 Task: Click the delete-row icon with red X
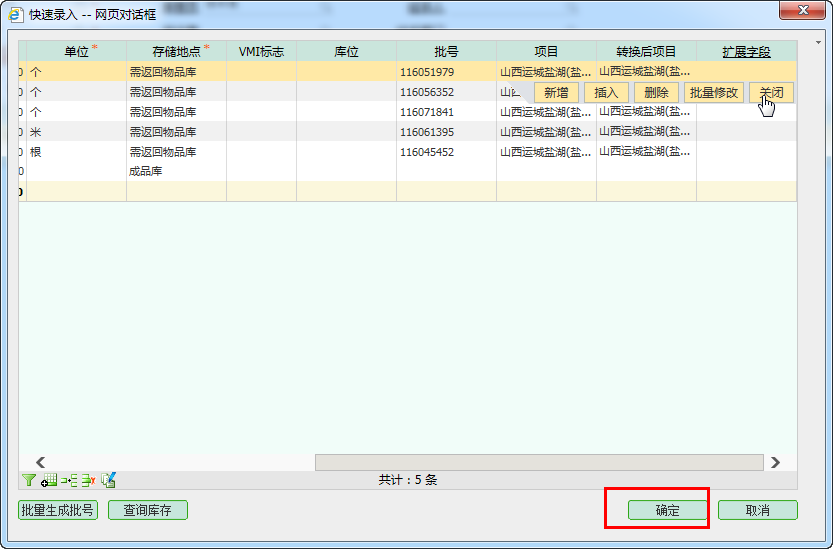pyautogui.click(x=88, y=480)
